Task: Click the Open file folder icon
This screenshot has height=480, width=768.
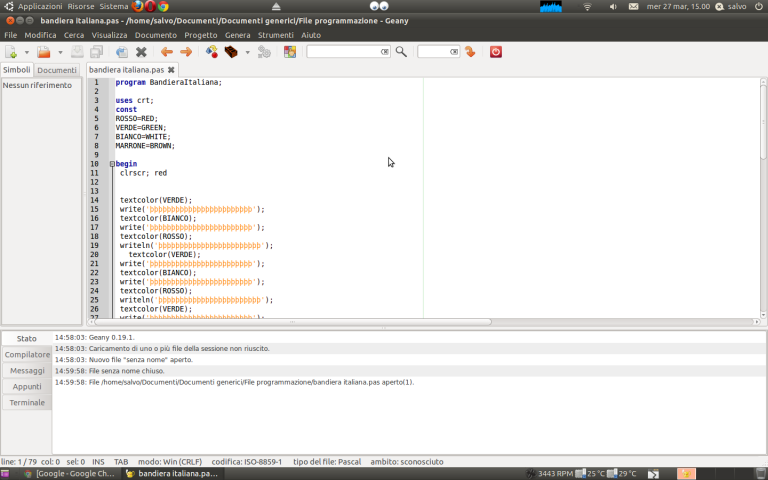Action: click(44, 52)
